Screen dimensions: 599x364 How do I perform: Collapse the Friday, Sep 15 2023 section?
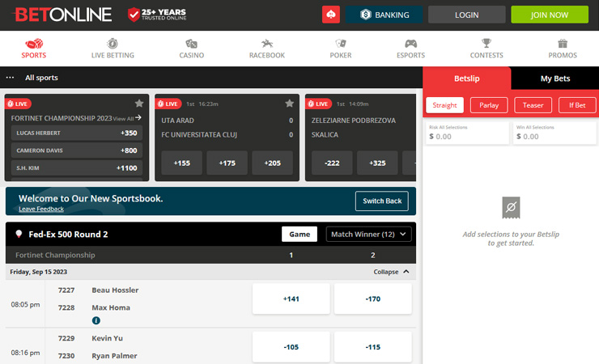click(391, 272)
